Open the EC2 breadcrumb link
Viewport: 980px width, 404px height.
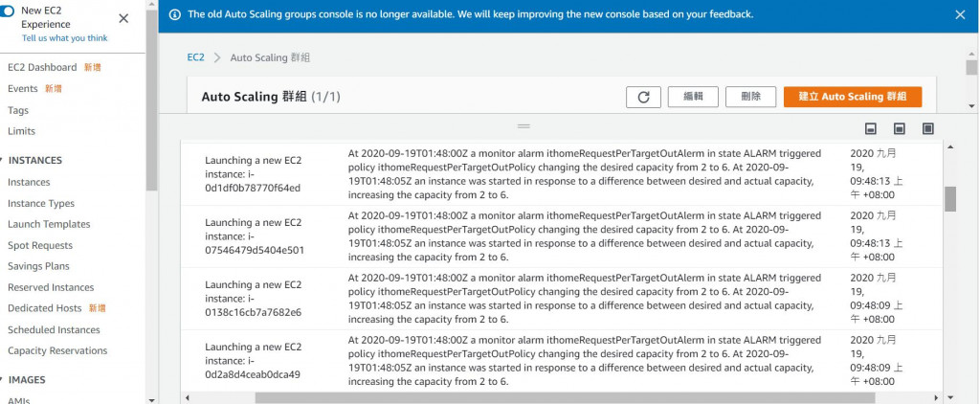pyautogui.click(x=195, y=56)
